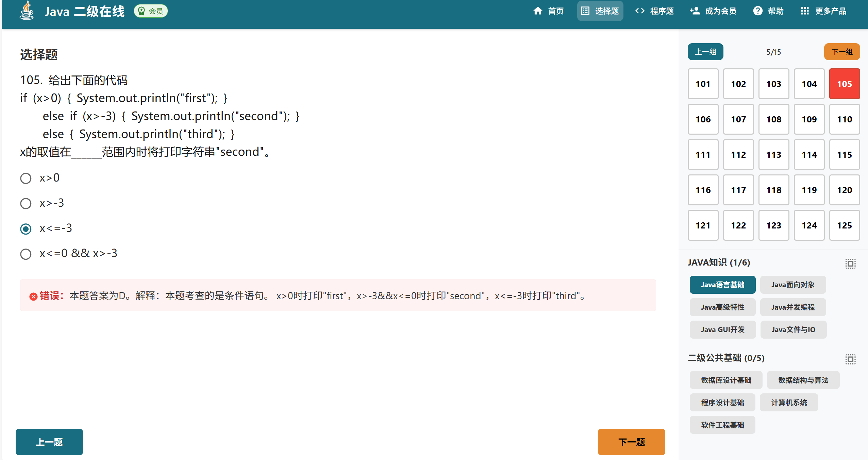
Task: Jump to question 123
Action: [774, 225]
